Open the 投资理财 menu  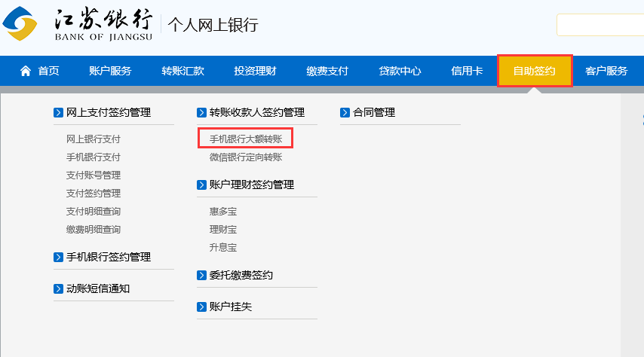pos(255,71)
